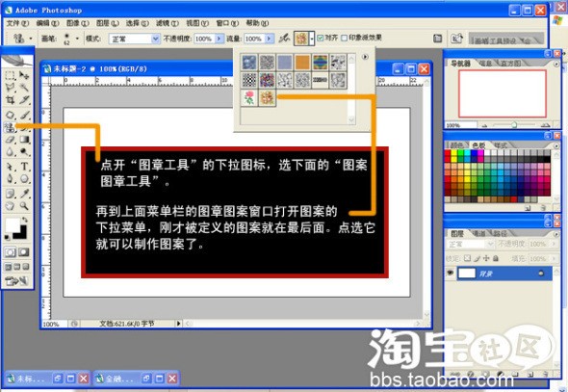The width and height of the screenshot is (568, 392).
Task: Toggle lock image pixels in Layers
Action: click(478, 258)
